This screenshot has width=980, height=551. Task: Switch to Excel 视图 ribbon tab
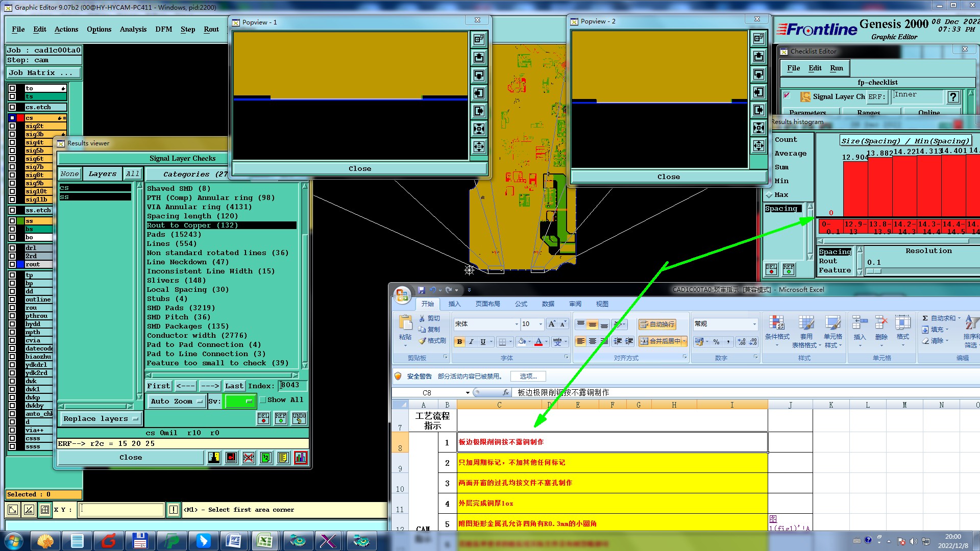point(602,304)
